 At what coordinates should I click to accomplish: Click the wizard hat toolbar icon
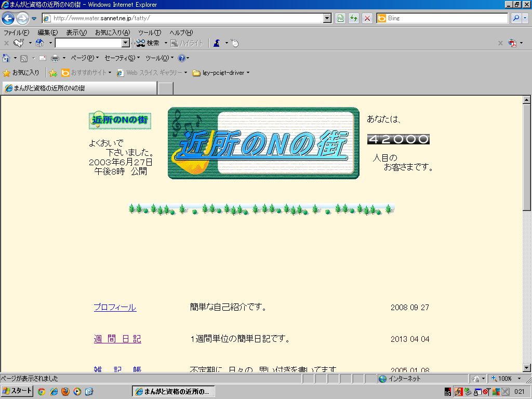[x=217, y=43]
